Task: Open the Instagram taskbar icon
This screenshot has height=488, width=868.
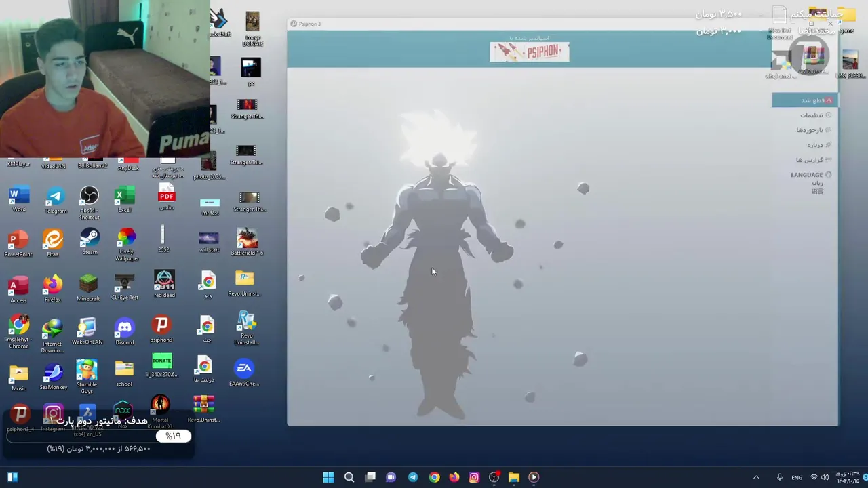Action: pyautogui.click(x=474, y=477)
